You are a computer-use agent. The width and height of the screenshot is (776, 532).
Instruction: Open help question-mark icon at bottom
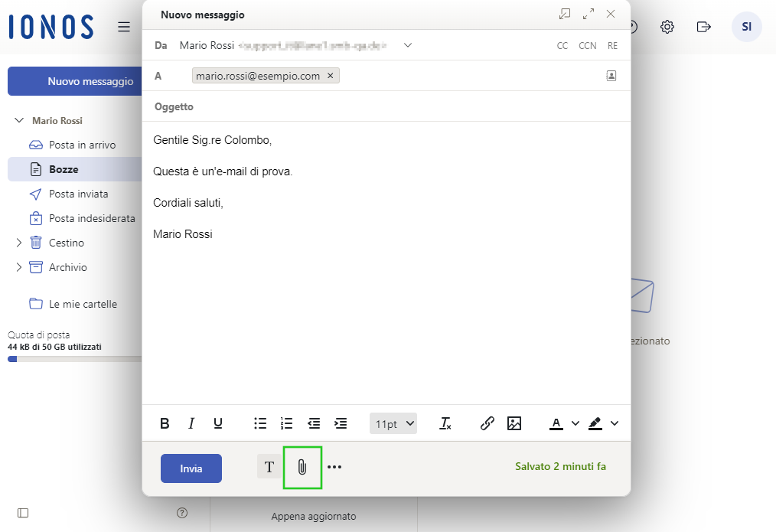[182, 513]
